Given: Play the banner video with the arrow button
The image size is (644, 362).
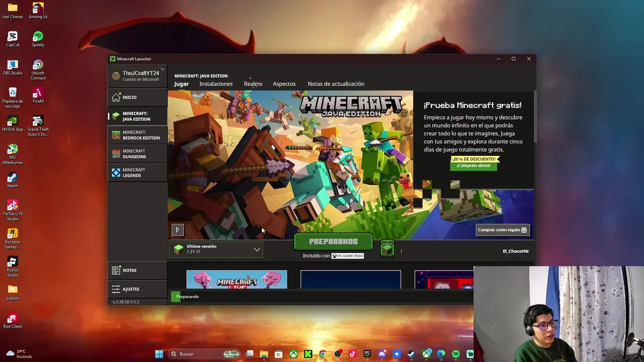Looking at the screenshot, I should [178, 230].
